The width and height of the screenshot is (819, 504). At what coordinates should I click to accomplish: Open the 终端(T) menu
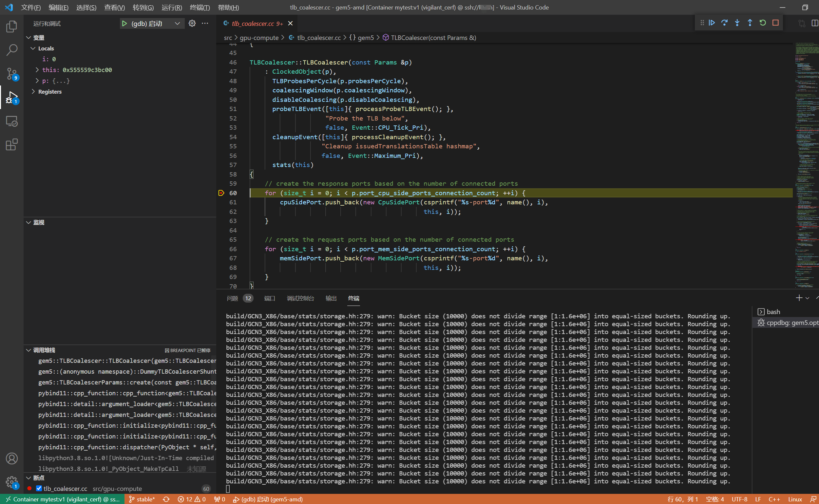click(200, 7)
